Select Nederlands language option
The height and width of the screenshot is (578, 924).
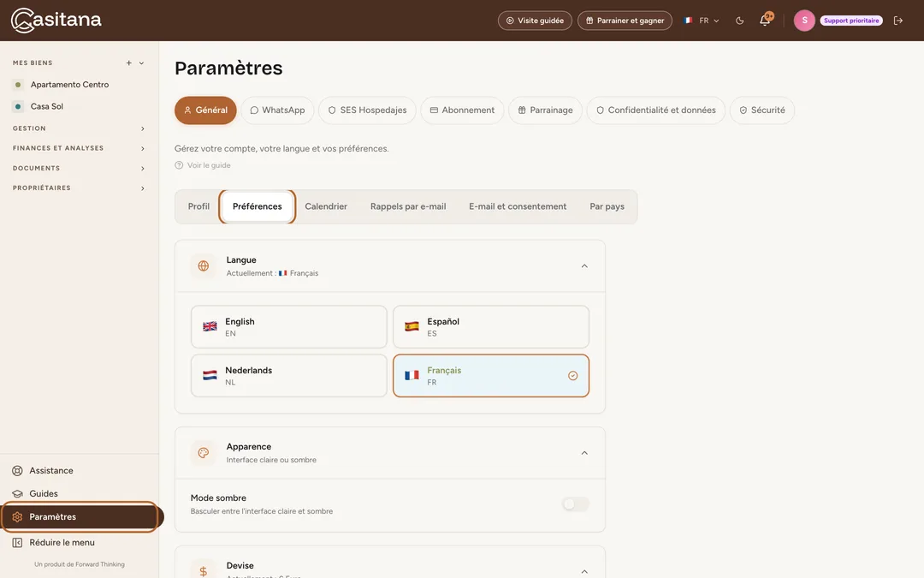(289, 376)
